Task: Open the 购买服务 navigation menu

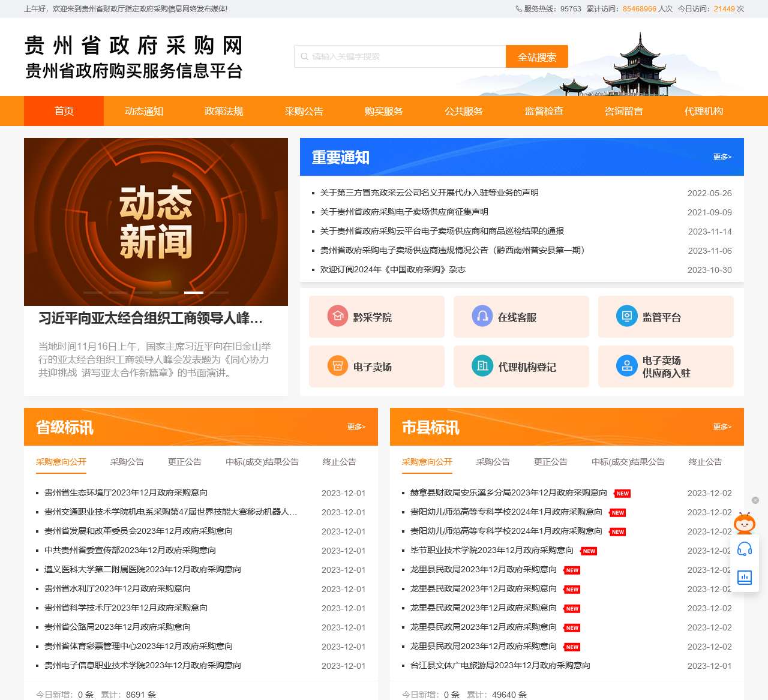Action: click(x=384, y=111)
